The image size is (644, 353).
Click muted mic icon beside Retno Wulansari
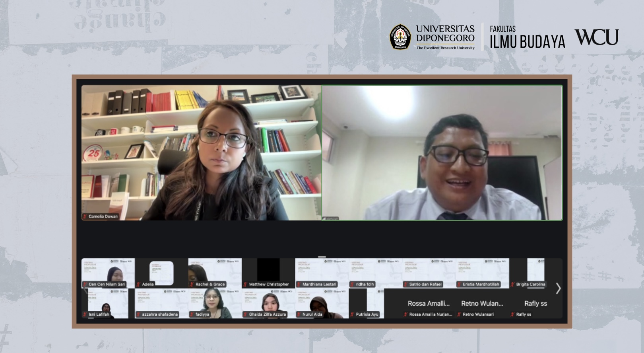click(x=459, y=314)
